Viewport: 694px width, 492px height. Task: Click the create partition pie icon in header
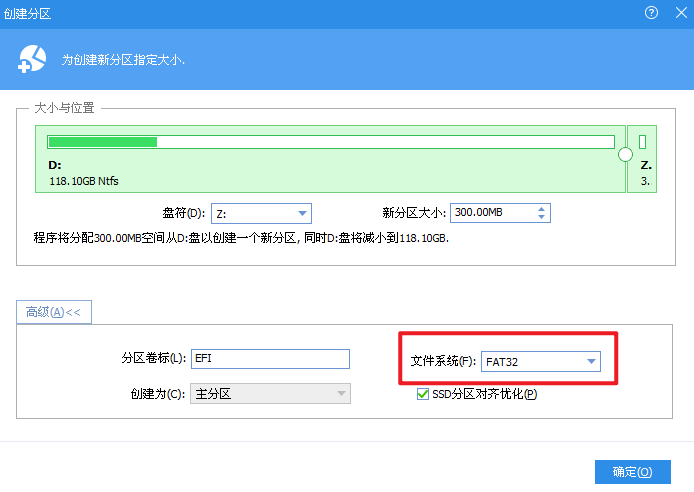[33, 59]
